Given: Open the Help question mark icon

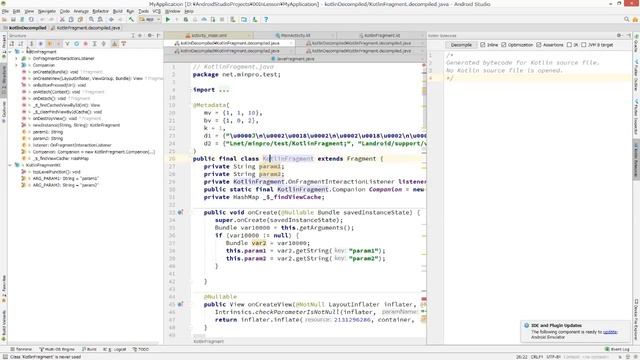Looking at the screenshot, I should click(x=266, y=19).
